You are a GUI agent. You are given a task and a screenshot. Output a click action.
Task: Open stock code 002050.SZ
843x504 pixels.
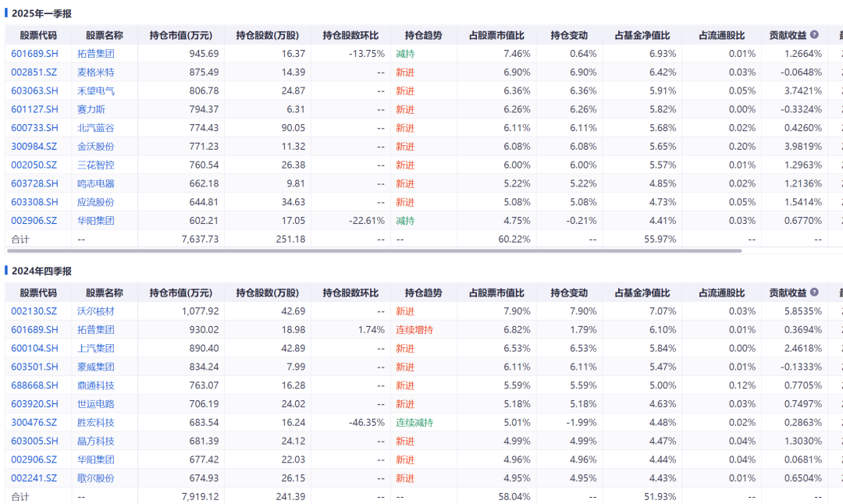tap(34, 165)
